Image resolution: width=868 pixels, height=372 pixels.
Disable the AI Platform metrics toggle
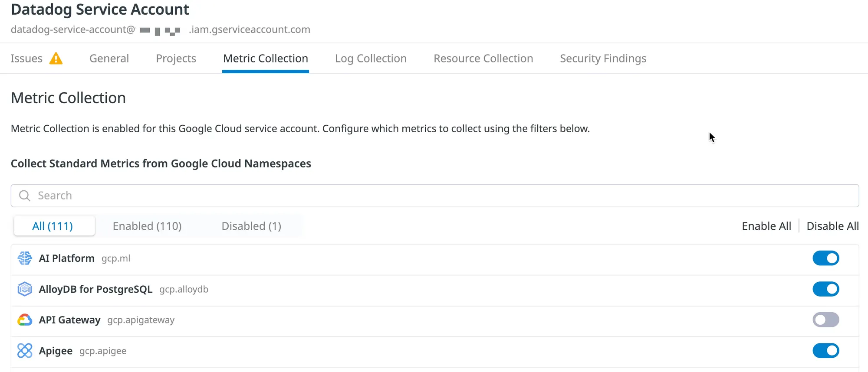click(x=825, y=258)
